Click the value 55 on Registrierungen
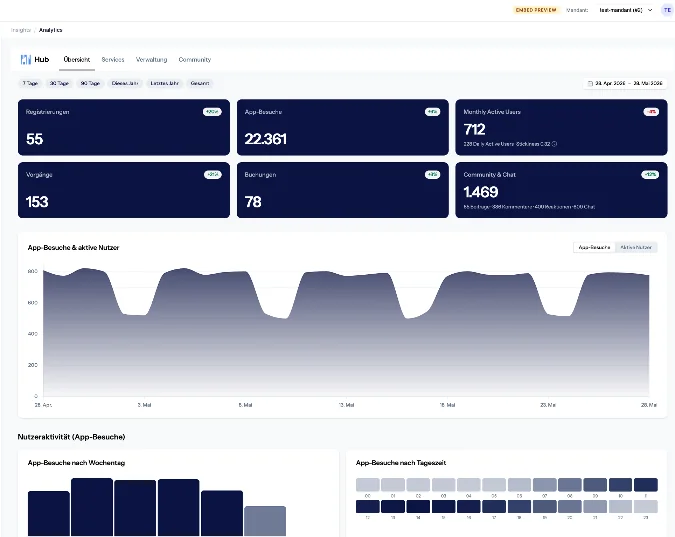 34,139
